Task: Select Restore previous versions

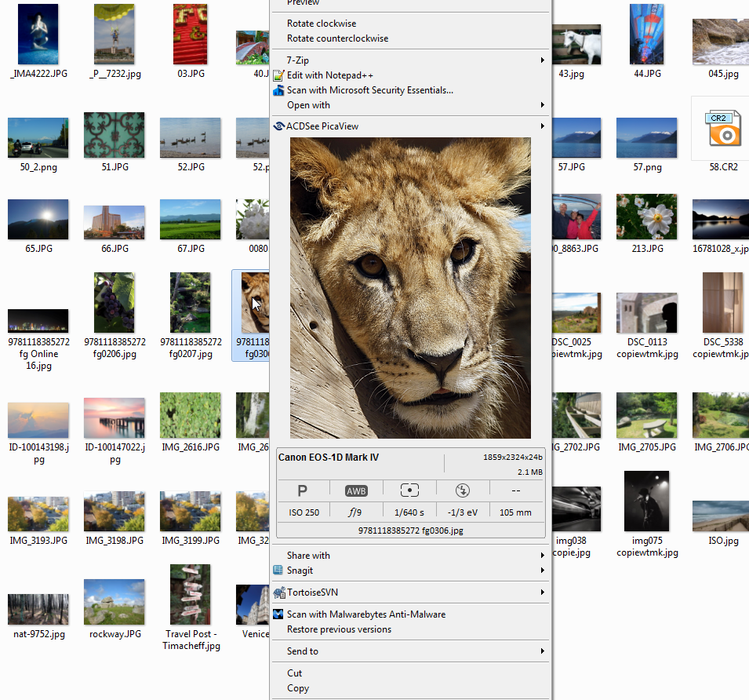Action: click(x=339, y=629)
